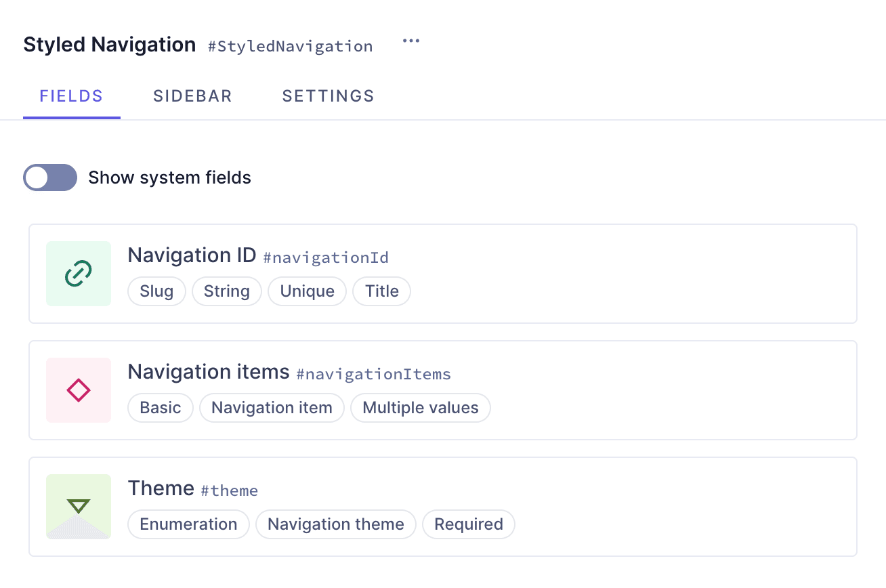This screenshot has width=886, height=588.
Task: Select the pink icon on the Navigation items field
Action: [x=79, y=390]
